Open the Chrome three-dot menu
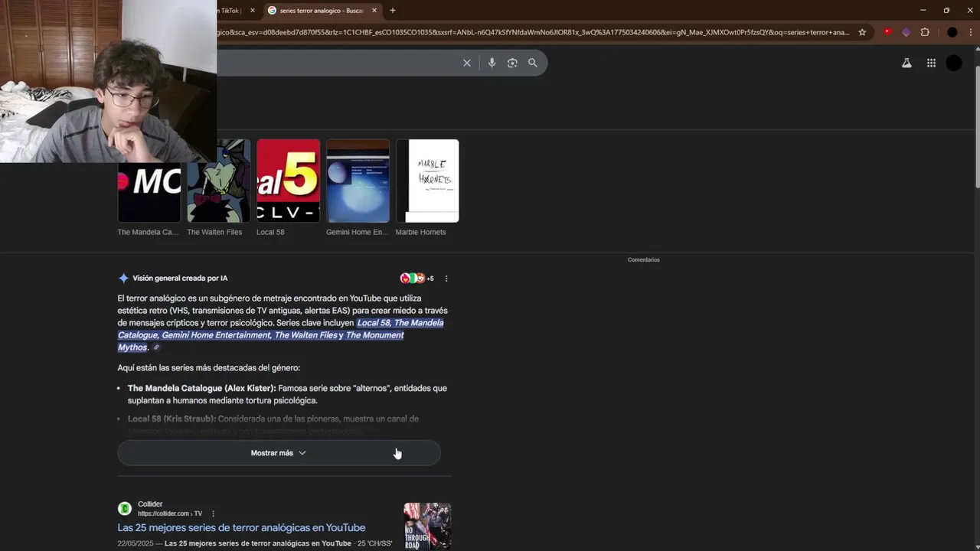Screen dimensions: 980x551 pyautogui.click(x=972, y=32)
